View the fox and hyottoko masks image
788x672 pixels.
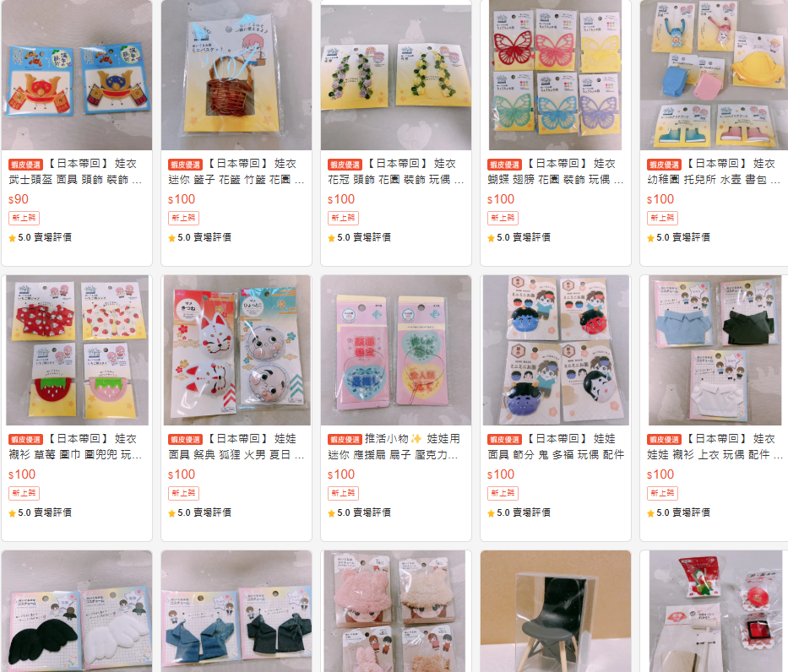click(x=236, y=350)
